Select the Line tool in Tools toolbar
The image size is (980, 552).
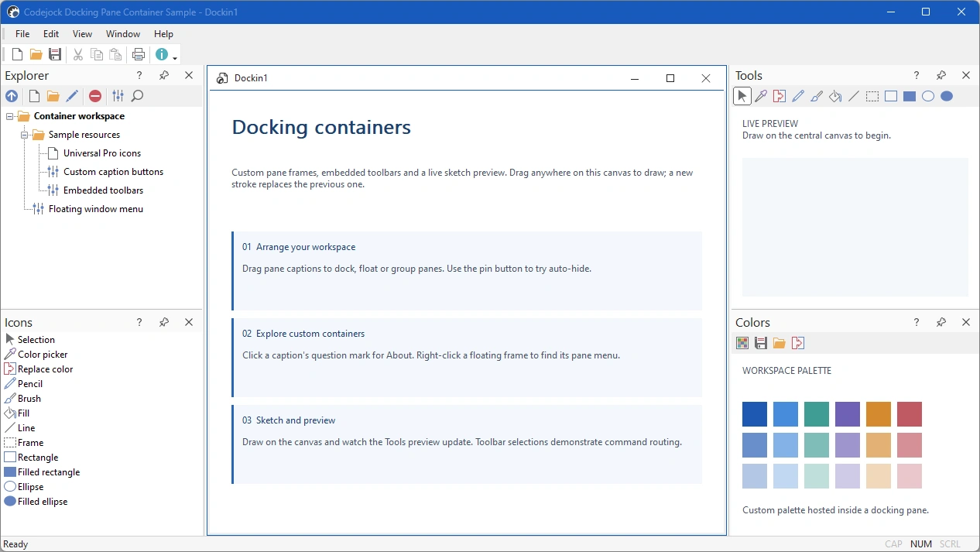click(854, 96)
